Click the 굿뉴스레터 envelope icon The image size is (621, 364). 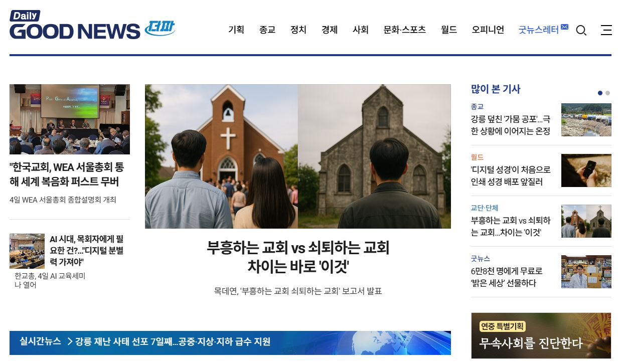[564, 27]
